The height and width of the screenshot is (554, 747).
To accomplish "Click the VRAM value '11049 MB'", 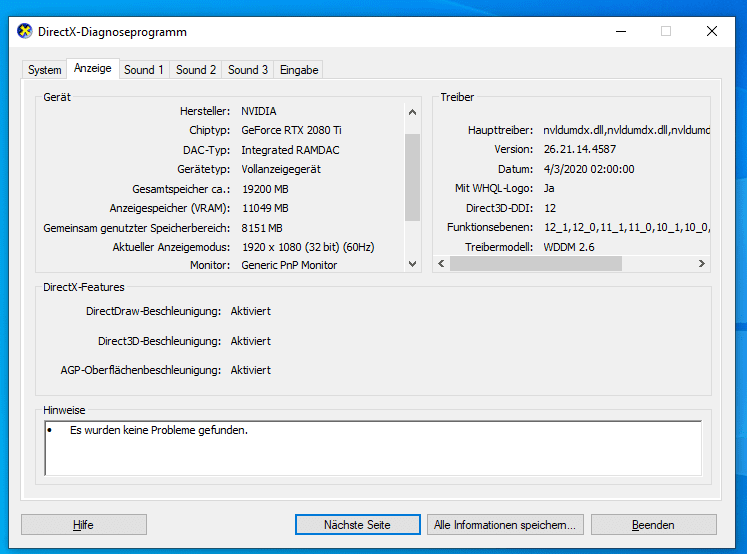I will 265,208.
